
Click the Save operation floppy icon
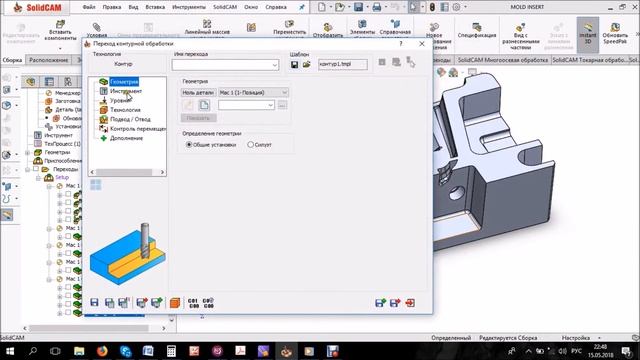point(94,302)
